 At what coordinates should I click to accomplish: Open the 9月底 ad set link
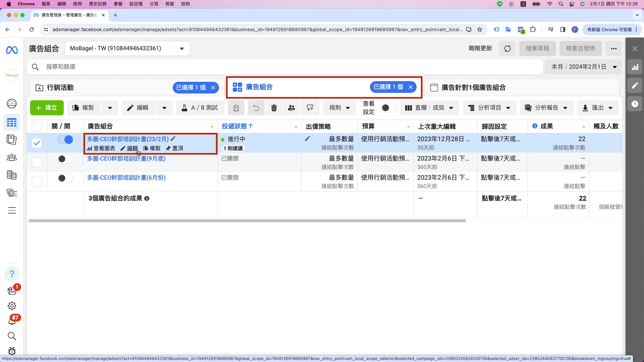[126, 159]
